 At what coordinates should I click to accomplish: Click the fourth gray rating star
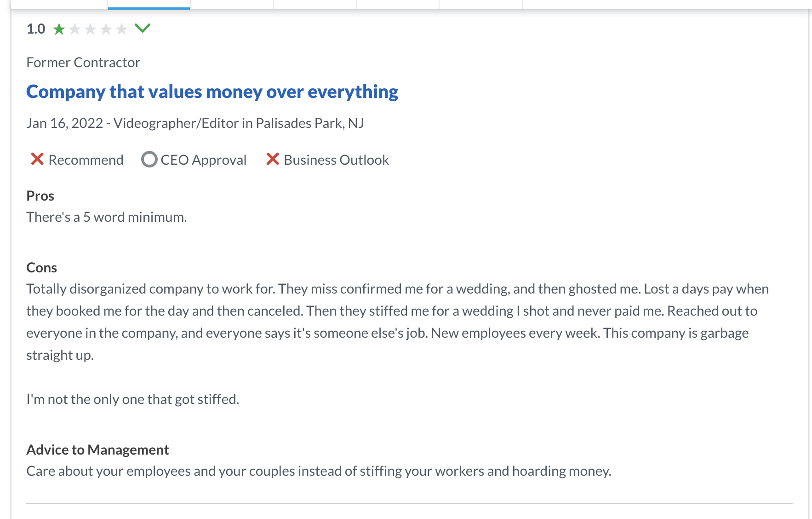pyautogui.click(x=106, y=29)
